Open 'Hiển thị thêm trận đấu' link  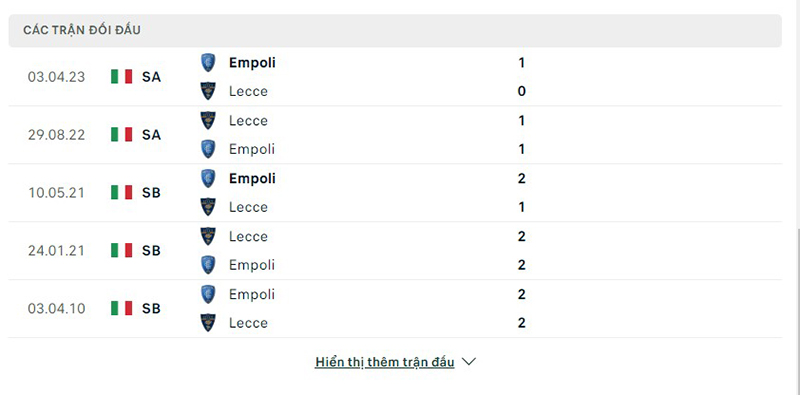pyautogui.click(x=385, y=362)
